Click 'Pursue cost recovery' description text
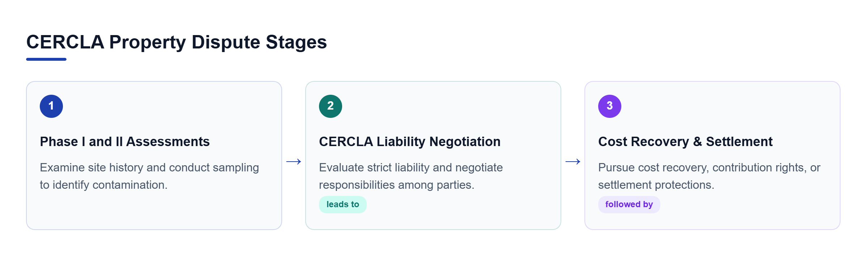868x256 pixels. tap(709, 176)
